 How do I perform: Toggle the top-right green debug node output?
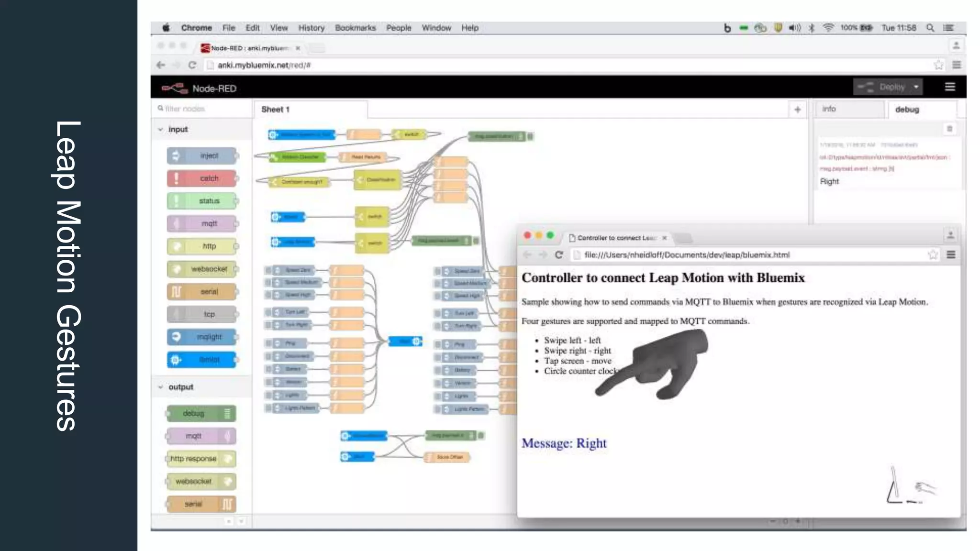pyautogui.click(x=530, y=137)
